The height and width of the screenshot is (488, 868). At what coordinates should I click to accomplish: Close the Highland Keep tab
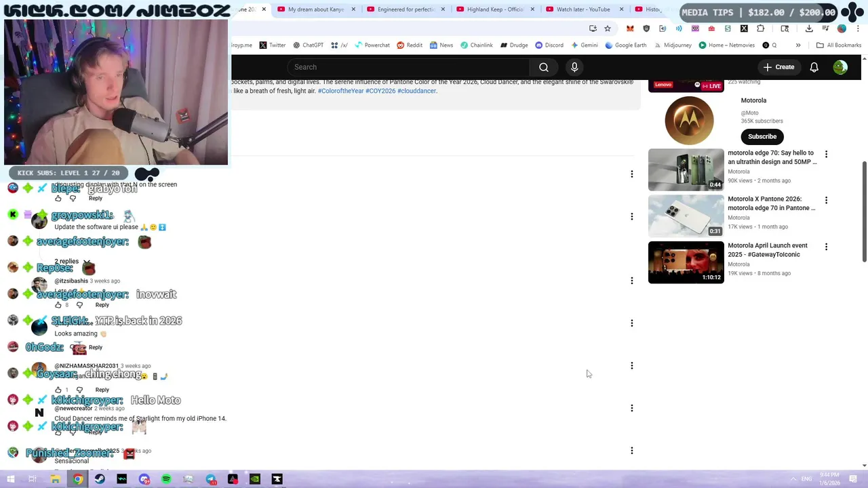click(x=532, y=9)
